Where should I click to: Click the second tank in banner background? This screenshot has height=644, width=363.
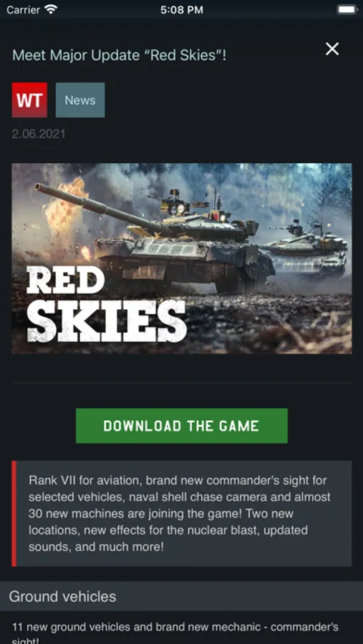tap(306, 248)
